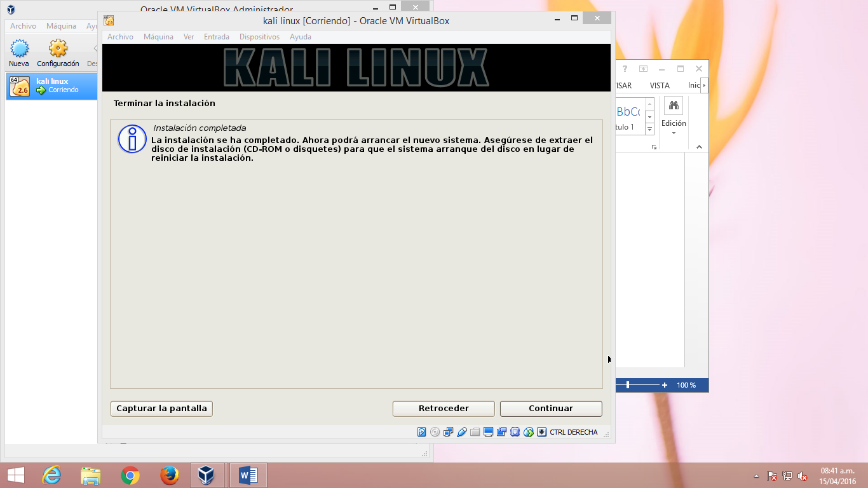Image resolution: width=868 pixels, height=488 pixels.
Task: Click the hard disk activity status icon
Action: click(421, 431)
